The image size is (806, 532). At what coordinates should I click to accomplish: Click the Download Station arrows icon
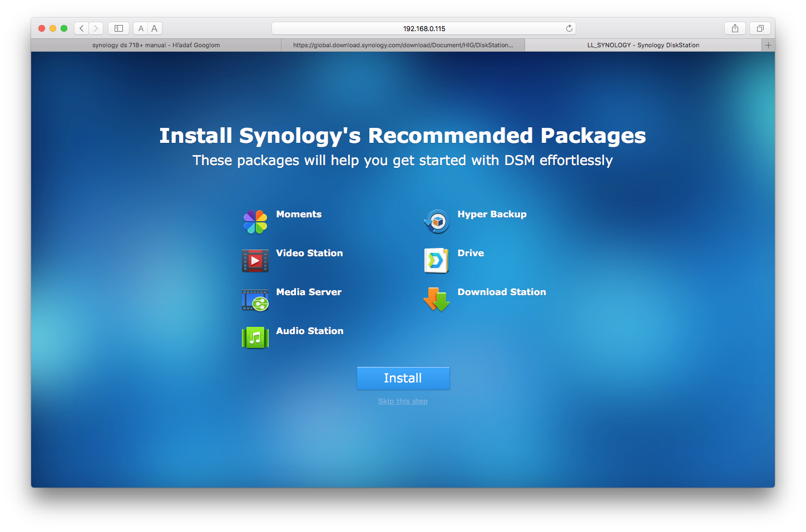pyautogui.click(x=437, y=300)
